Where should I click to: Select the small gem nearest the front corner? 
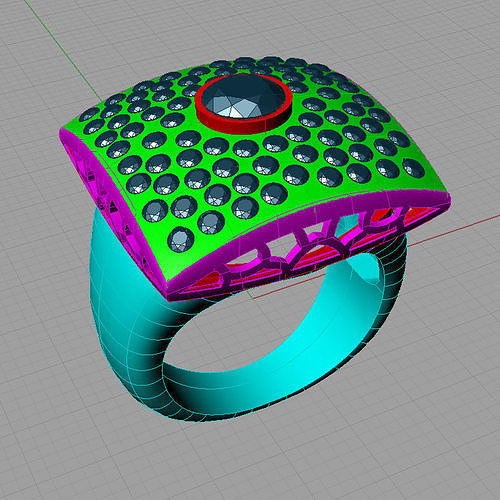coord(180,239)
